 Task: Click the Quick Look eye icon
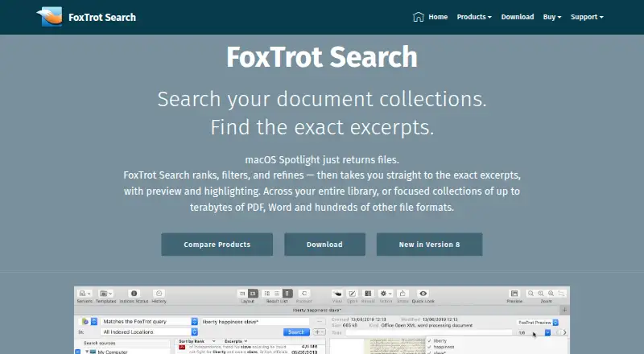point(423,293)
